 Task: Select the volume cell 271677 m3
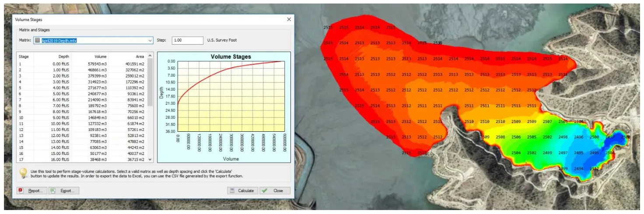coord(97,88)
